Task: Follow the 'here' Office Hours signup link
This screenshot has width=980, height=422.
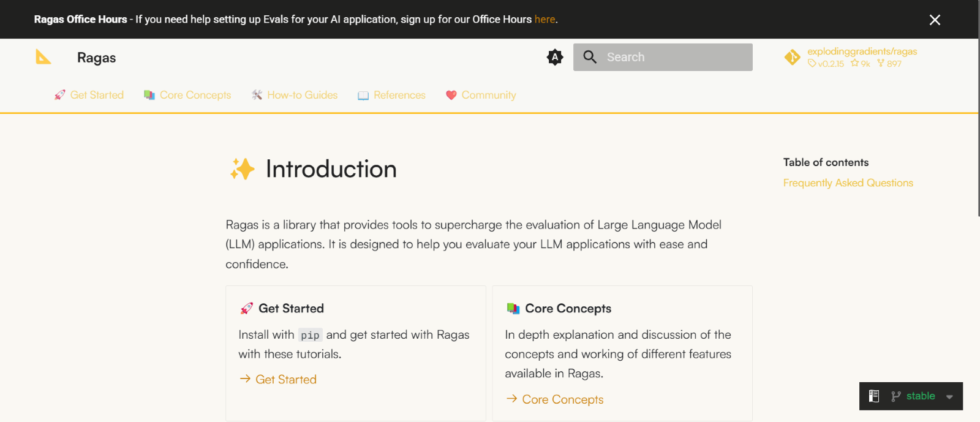Action: point(545,20)
